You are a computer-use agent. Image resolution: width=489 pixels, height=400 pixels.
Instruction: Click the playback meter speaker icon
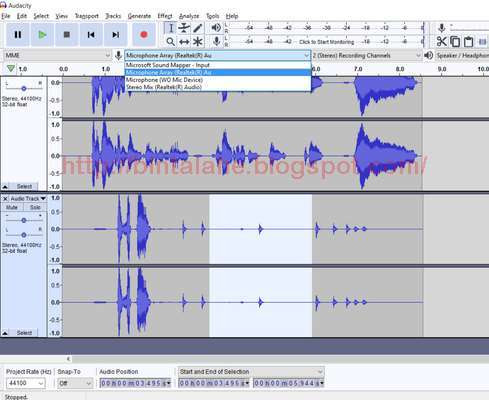(216, 28)
